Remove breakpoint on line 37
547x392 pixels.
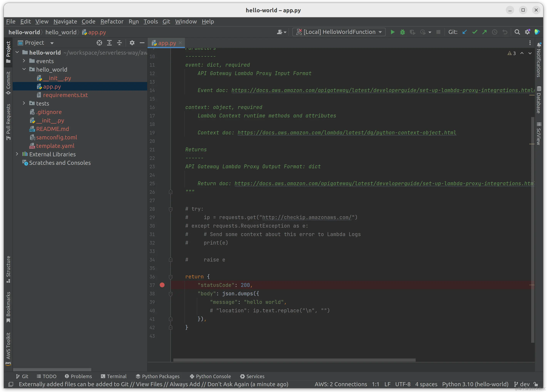click(162, 285)
